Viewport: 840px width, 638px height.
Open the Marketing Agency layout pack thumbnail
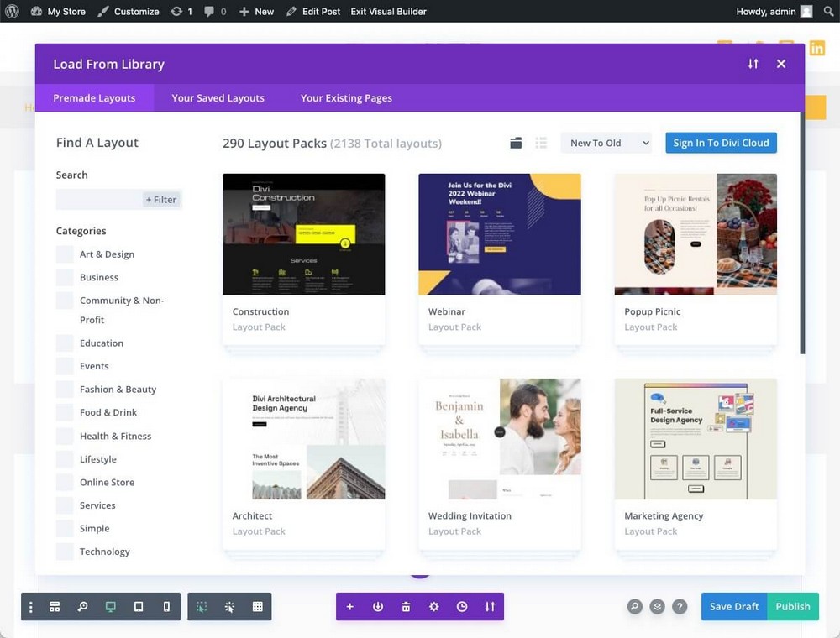696,439
